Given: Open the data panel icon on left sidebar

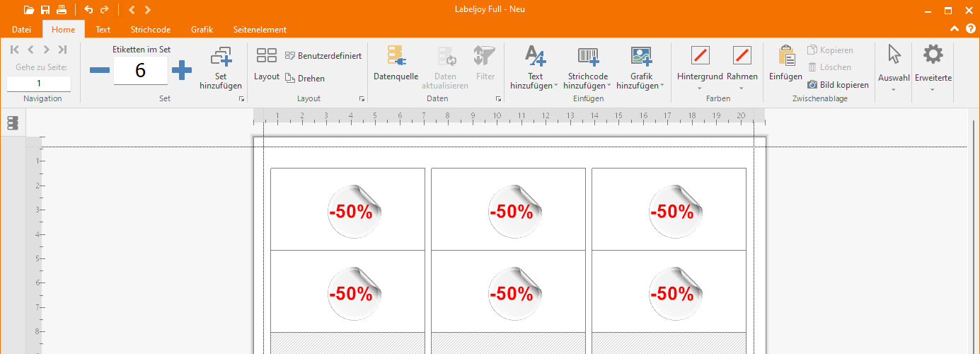Looking at the screenshot, I should tap(13, 123).
